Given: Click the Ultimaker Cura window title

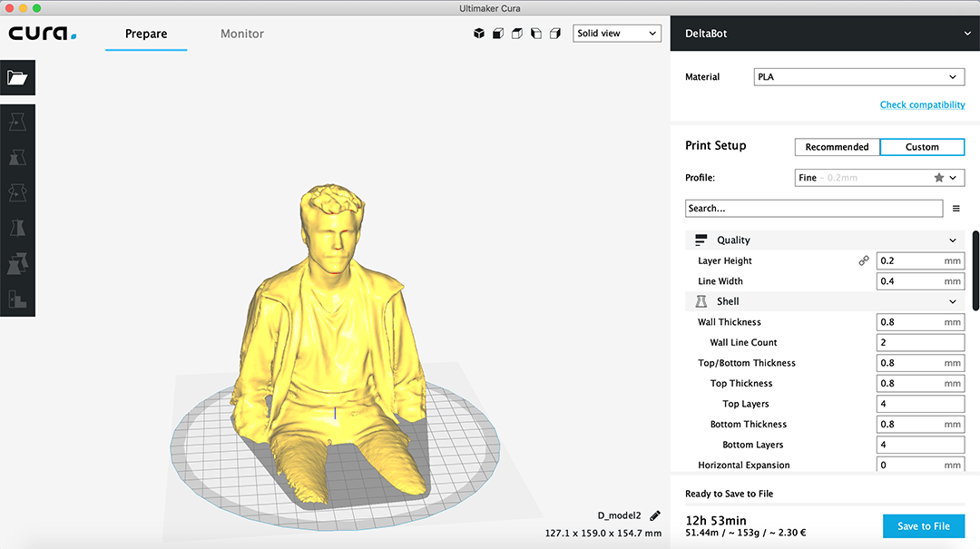Looking at the screenshot, I should (x=490, y=8).
